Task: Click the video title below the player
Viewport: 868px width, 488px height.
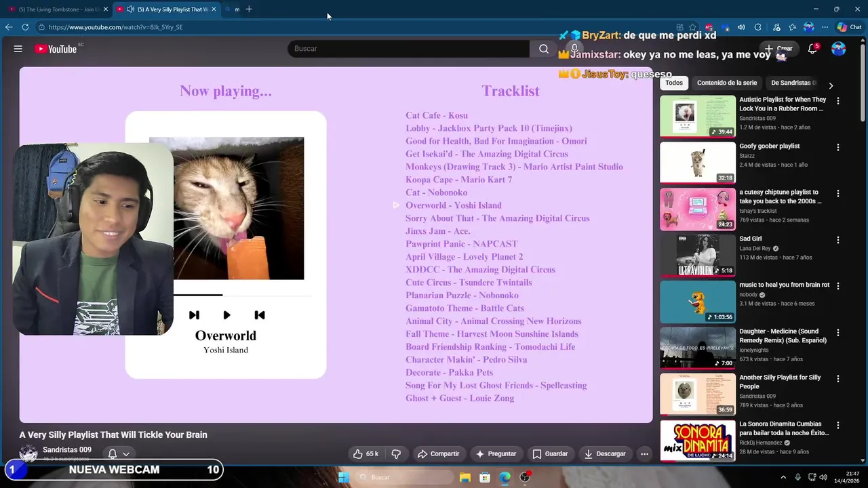Action: [113, 434]
